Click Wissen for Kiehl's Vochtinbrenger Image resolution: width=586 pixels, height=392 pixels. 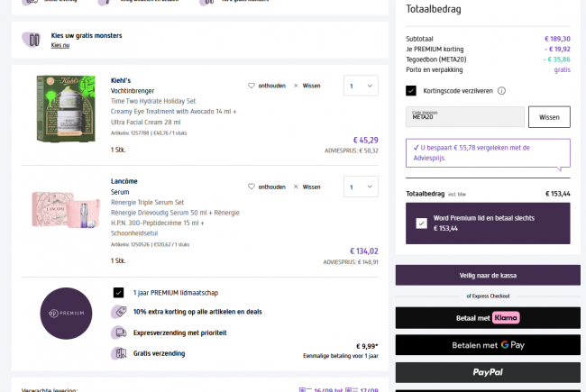point(311,86)
